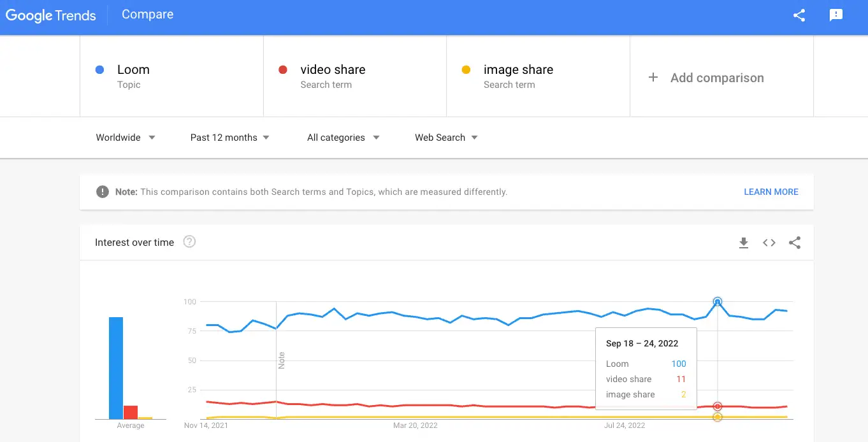Screen dimensions: 868x442
Task: Go to Google Trends home logo
Action: (51, 15)
